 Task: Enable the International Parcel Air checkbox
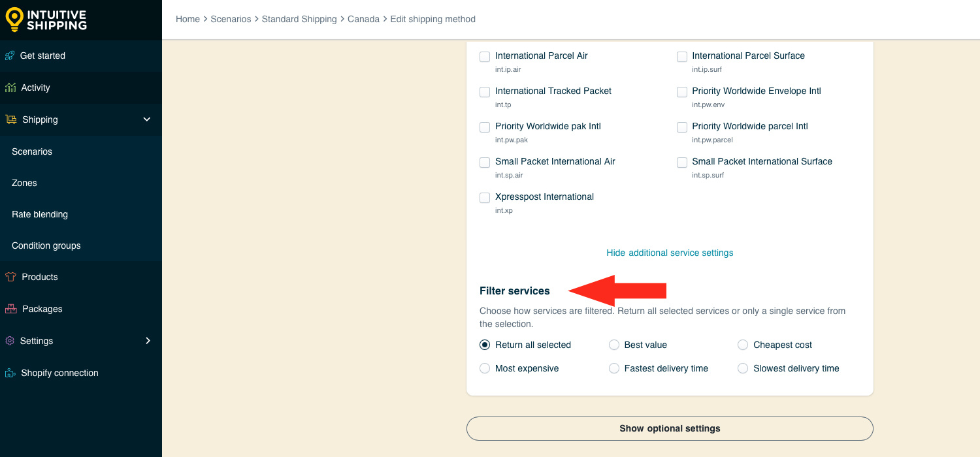485,57
